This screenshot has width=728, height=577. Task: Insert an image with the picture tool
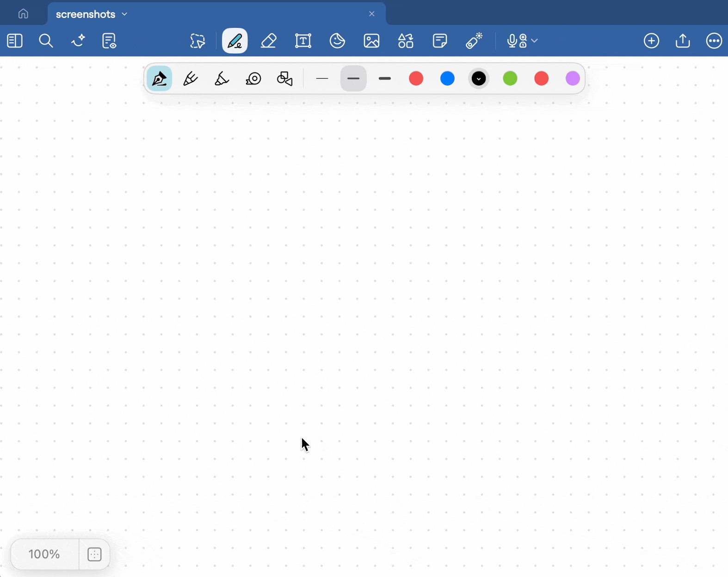coord(371,41)
